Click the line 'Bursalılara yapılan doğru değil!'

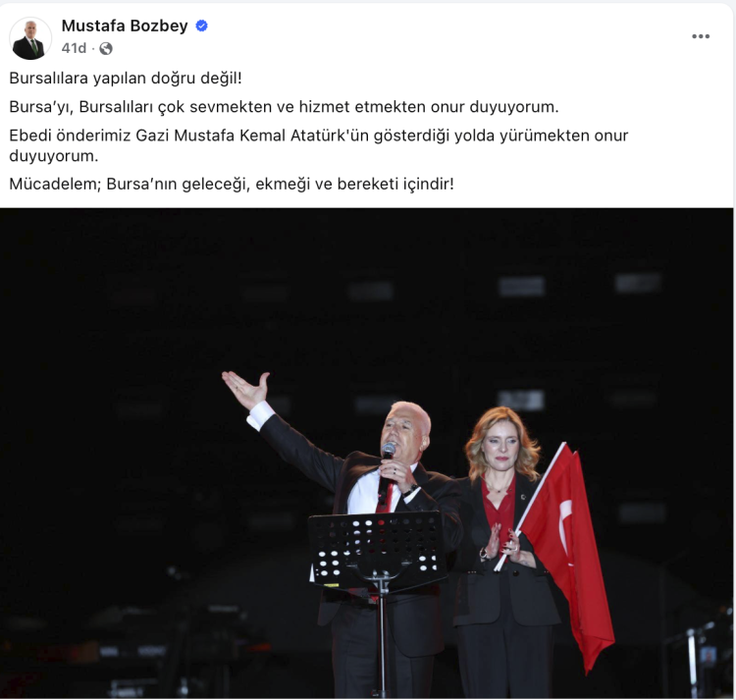(126, 78)
